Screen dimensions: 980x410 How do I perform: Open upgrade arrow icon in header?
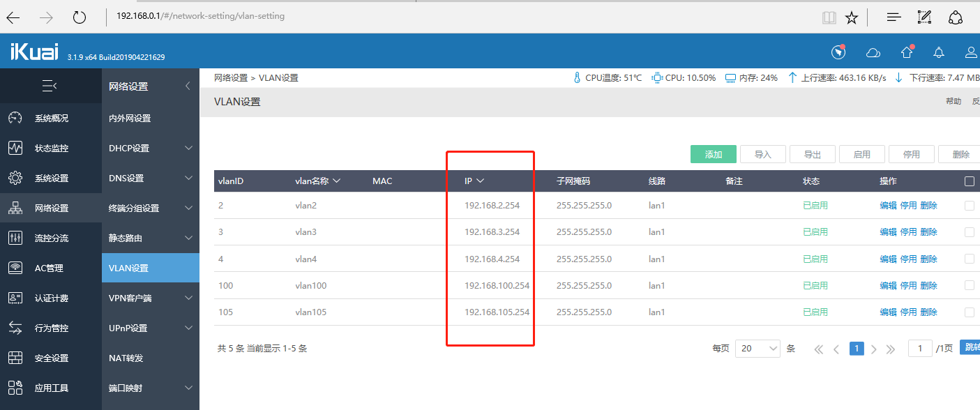tap(907, 52)
